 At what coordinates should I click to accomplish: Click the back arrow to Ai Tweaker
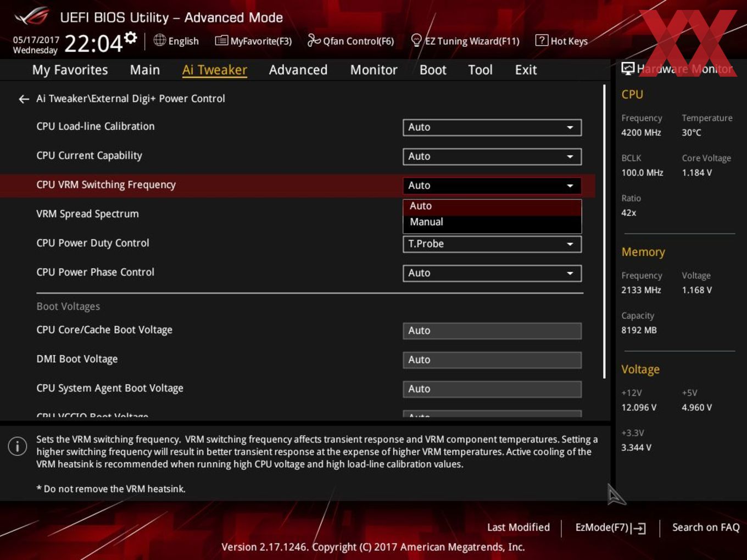[x=24, y=99]
